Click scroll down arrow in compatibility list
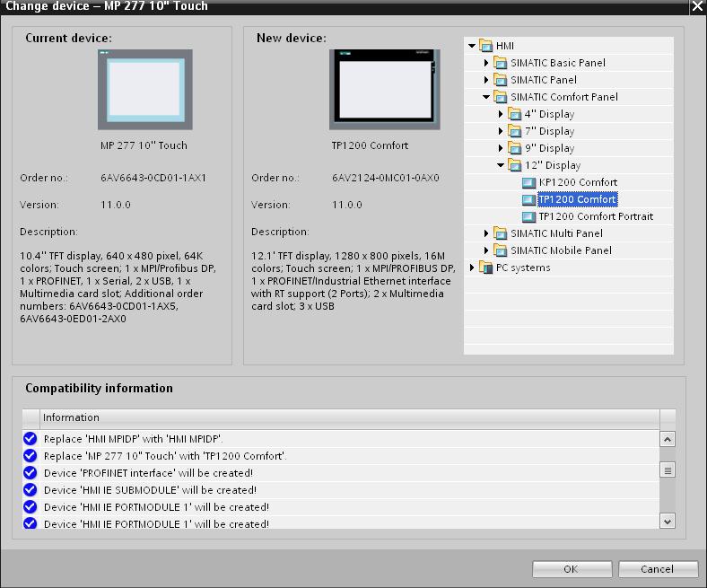 [x=668, y=522]
